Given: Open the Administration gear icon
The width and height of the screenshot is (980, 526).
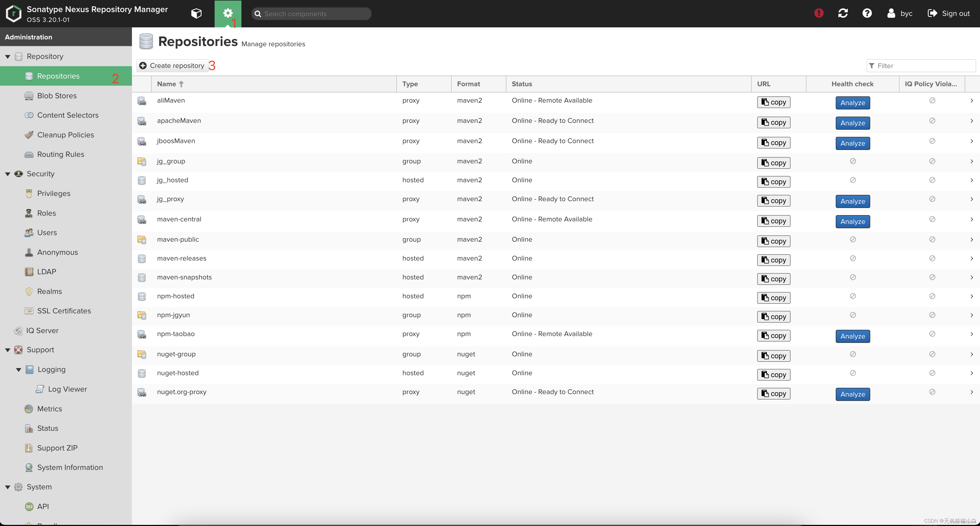Looking at the screenshot, I should (227, 13).
